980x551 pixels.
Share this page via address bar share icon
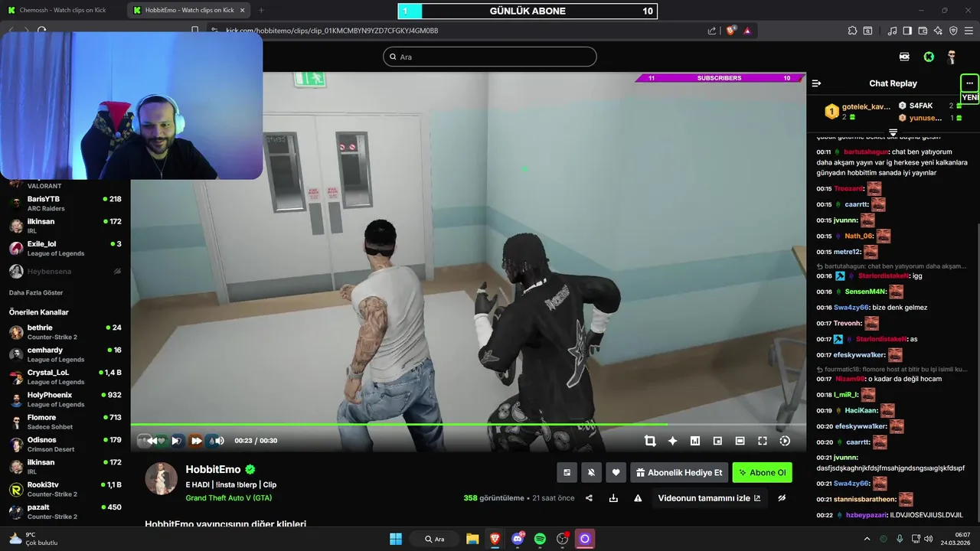712,31
